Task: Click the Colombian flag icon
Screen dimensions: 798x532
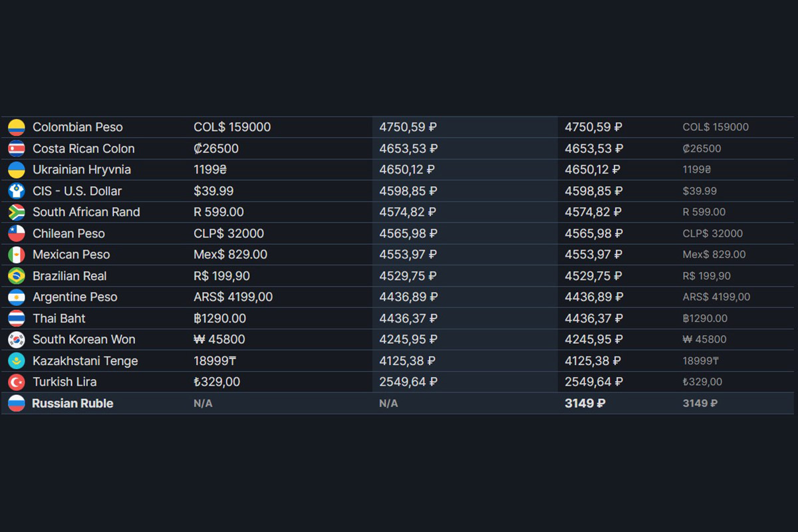Action: (x=17, y=127)
